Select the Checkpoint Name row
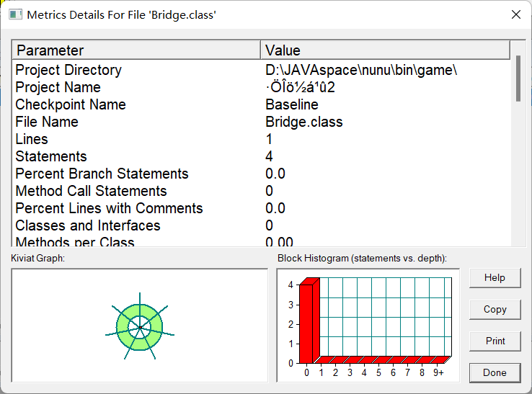Image resolution: width=532 pixels, height=394 pixels. pyautogui.click(x=71, y=104)
